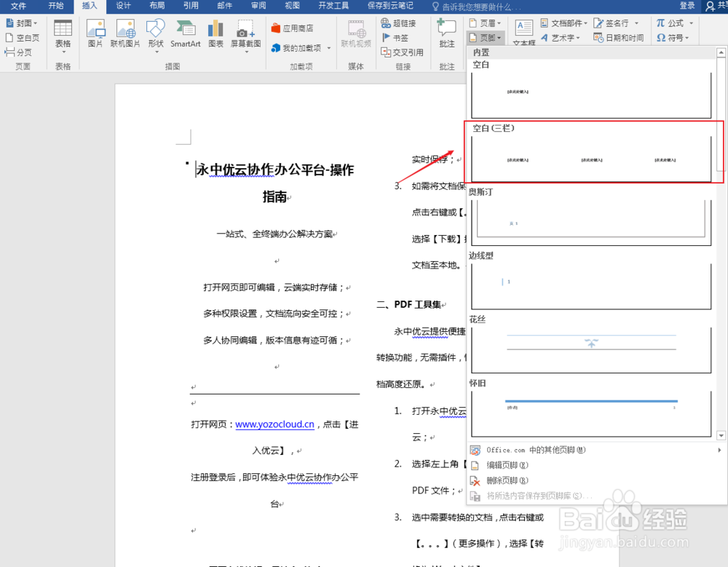Select the Retrospect (怀旧) footer template
The image size is (728, 567).
591,408
